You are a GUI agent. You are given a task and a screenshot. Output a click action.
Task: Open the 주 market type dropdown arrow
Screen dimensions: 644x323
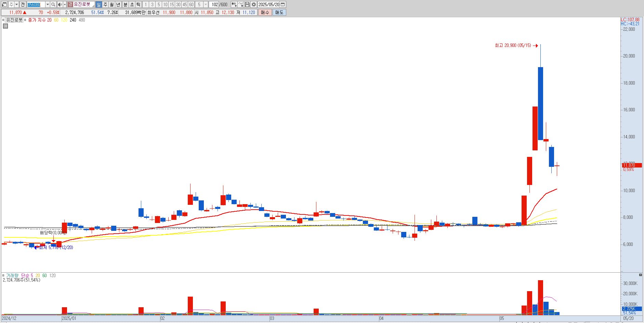16,4
